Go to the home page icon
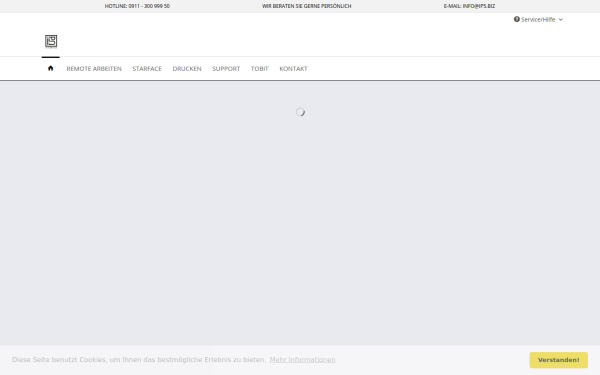The height and width of the screenshot is (375, 600). pos(51,68)
